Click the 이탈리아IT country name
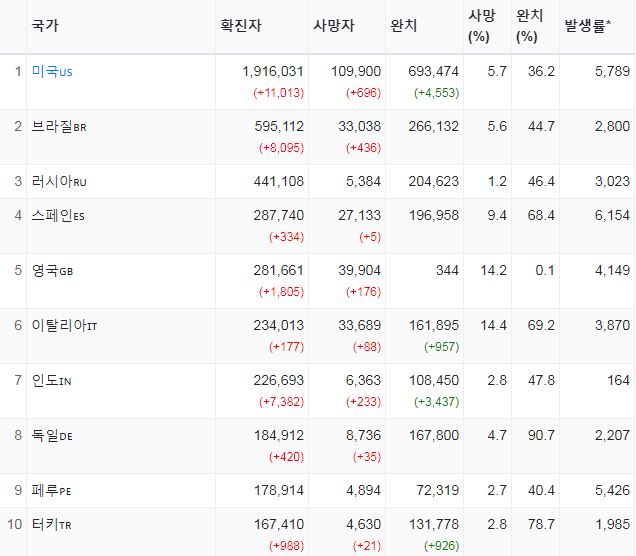This screenshot has height=556, width=636. (66, 325)
